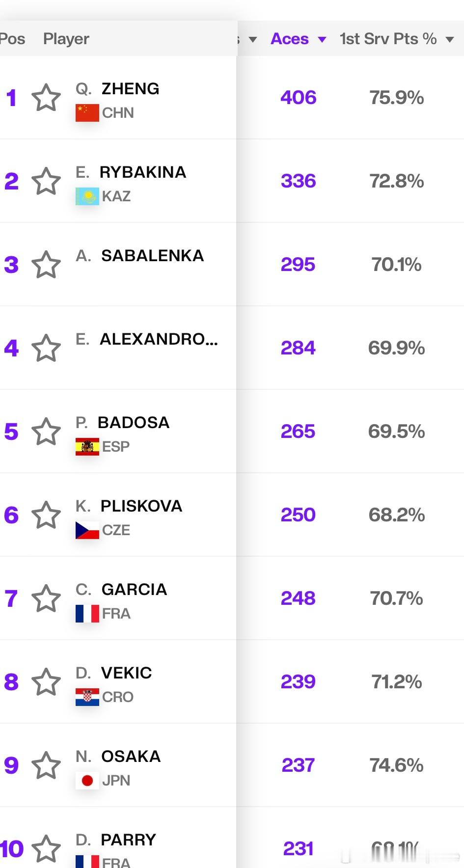This screenshot has width=464, height=868.
Task: Click Osaka's 237 aces value
Action: (298, 765)
